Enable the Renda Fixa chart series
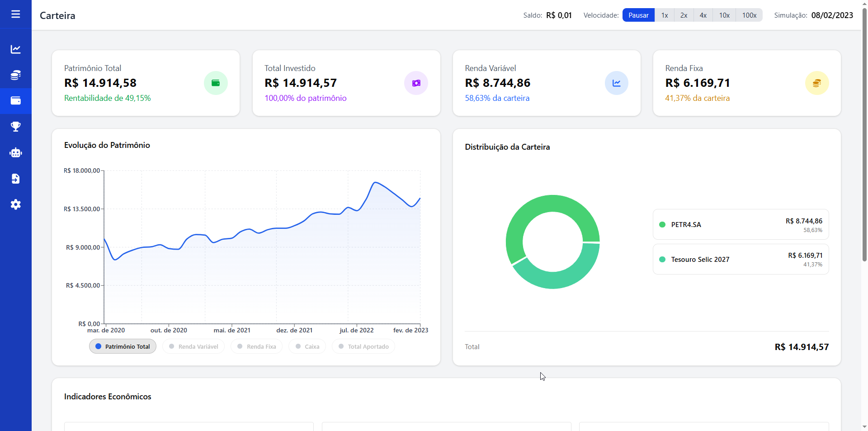868x431 pixels. click(256, 346)
